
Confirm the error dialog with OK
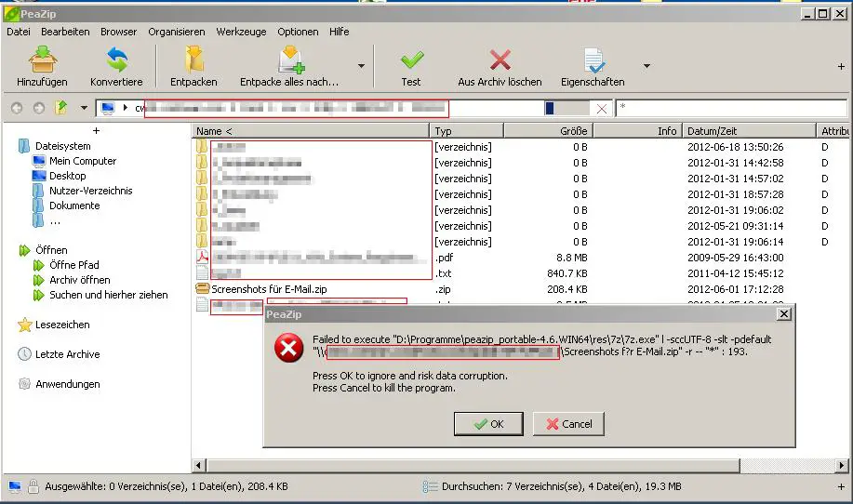(488, 424)
